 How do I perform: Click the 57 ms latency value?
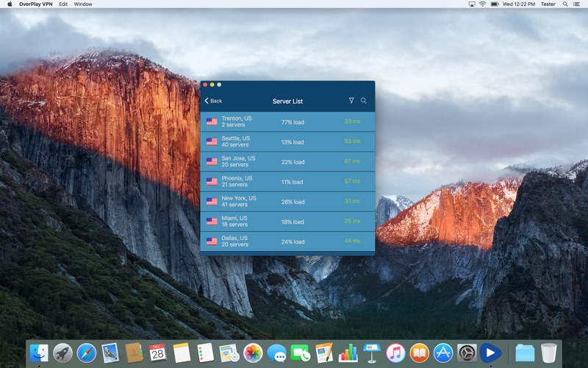[x=353, y=181]
